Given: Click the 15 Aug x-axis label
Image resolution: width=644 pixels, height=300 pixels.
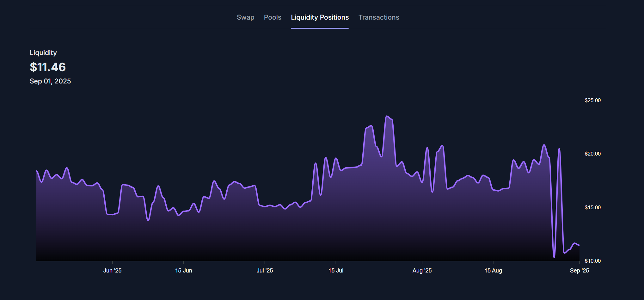Looking at the screenshot, I should [493, 271].
